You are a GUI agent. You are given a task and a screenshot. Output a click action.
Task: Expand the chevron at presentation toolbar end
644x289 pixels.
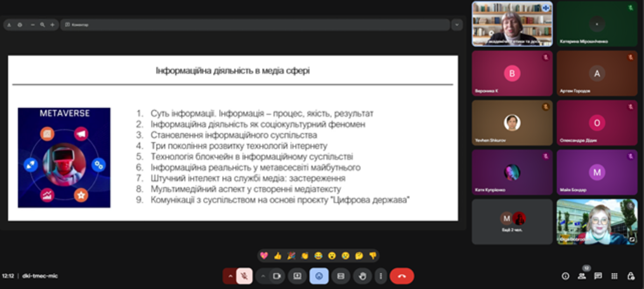(457, 25)
